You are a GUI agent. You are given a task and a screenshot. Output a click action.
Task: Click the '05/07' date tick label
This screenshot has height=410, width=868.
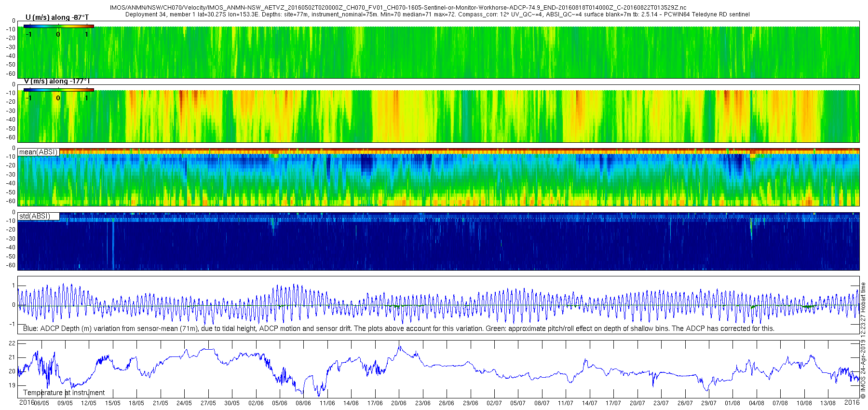[x=518, y=403]
